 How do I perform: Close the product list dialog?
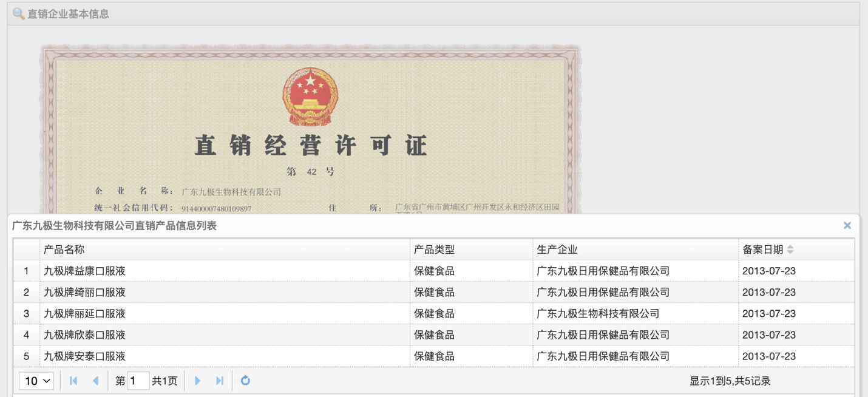click(847, 225)
